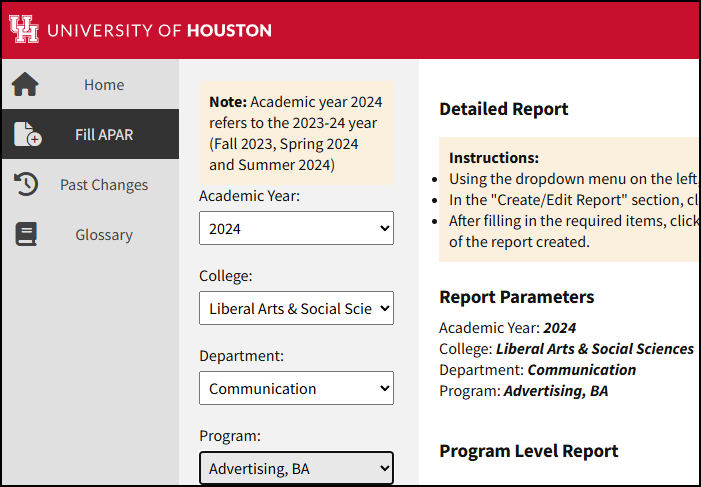Click the UH interlocking logo icon

24,29
